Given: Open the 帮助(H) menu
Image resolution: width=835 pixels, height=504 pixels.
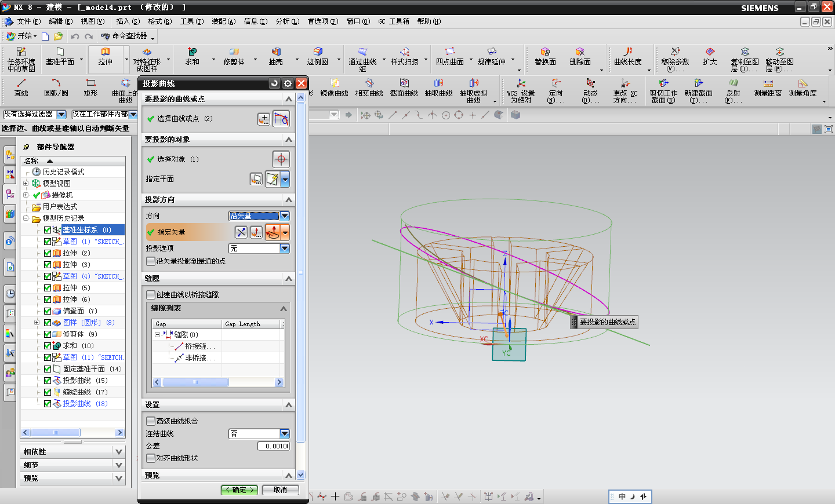Looking at the screenshot, I should 429,21.
